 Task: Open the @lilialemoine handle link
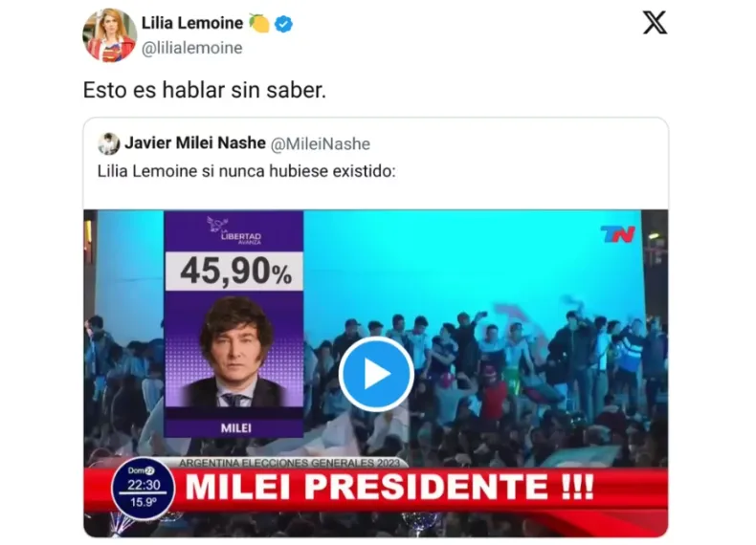click(x=192, y=48)
